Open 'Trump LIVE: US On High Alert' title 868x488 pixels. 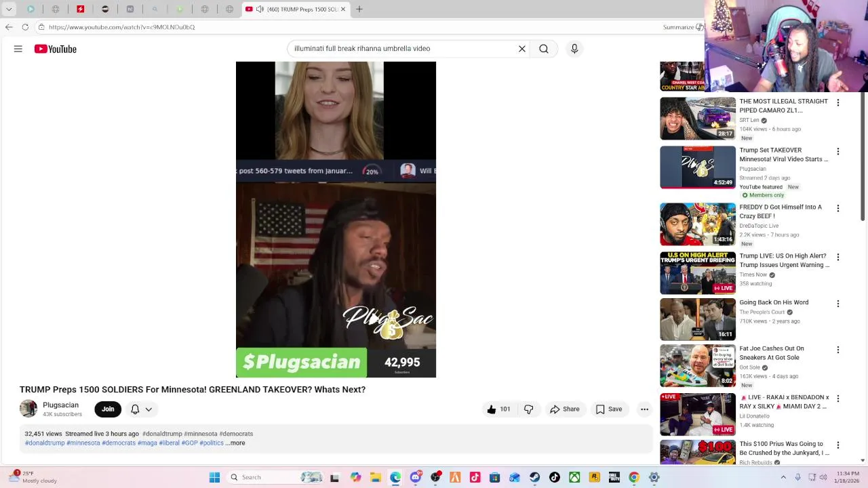[784, 260]
